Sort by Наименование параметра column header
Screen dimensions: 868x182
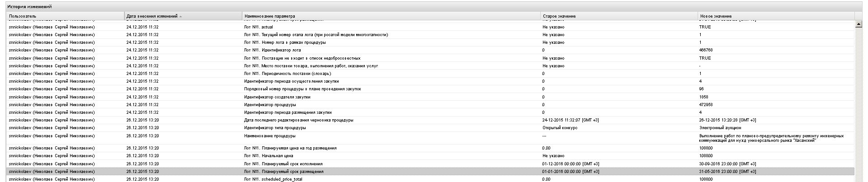(x=392, y=16)
